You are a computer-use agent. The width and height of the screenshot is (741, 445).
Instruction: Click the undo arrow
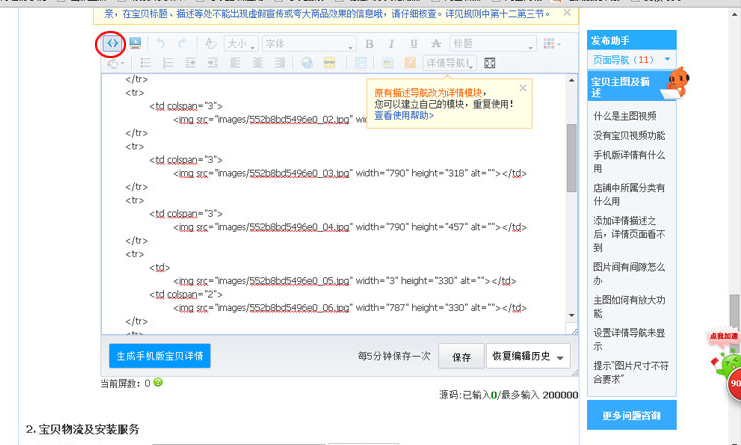point(161,43)
